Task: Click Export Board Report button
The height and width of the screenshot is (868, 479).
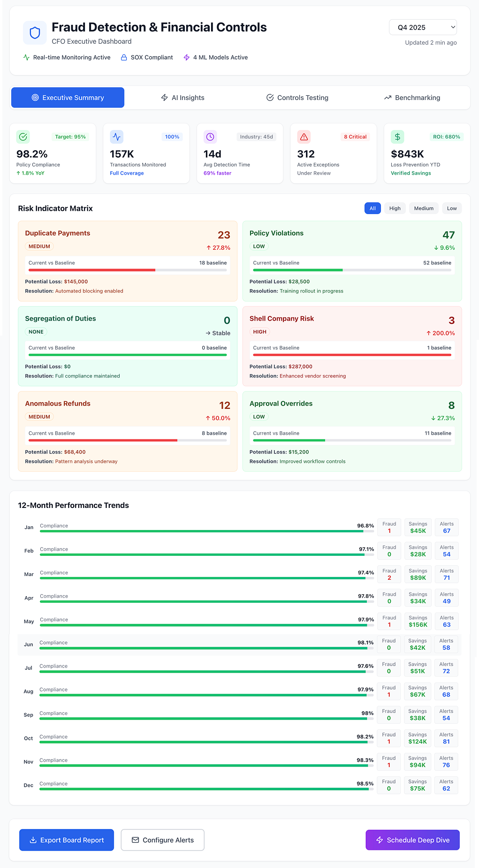Action: [x=67, y=840]
